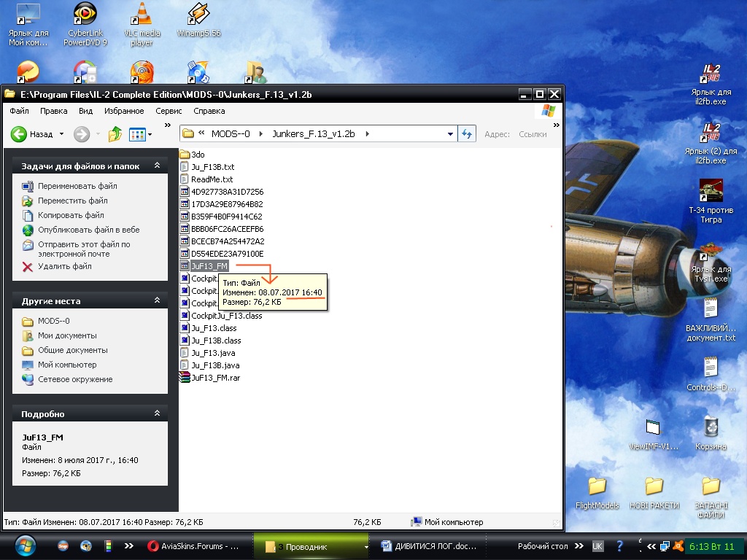This screenshot has width=747, height=560.
Task: Open the Избранное menu
Action: (x=124, y=111)
